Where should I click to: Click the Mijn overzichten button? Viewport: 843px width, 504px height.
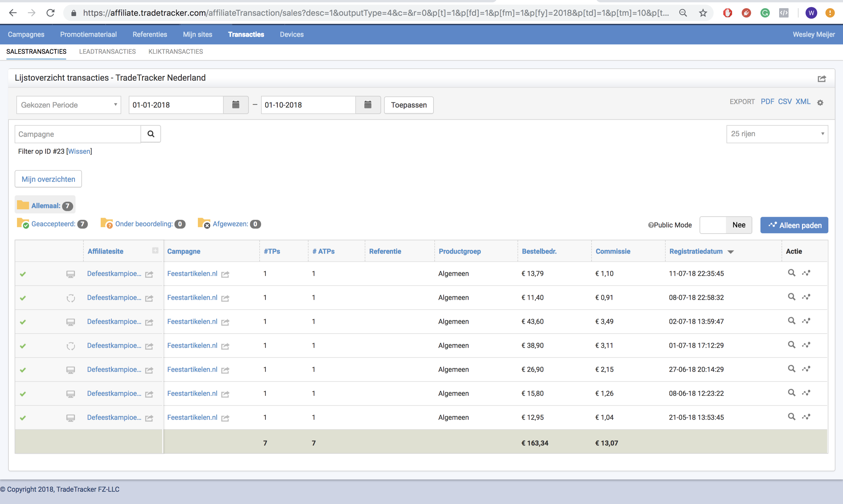point(48,179)
